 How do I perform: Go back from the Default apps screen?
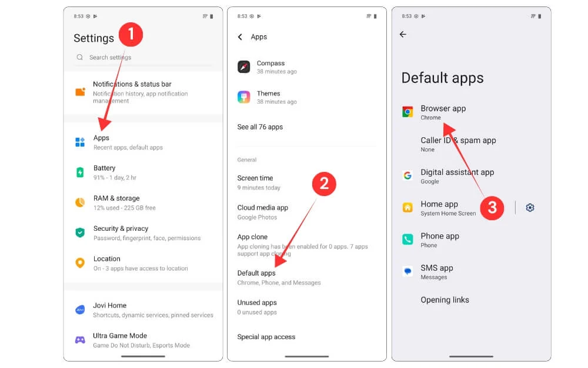(x=403, y=34)
